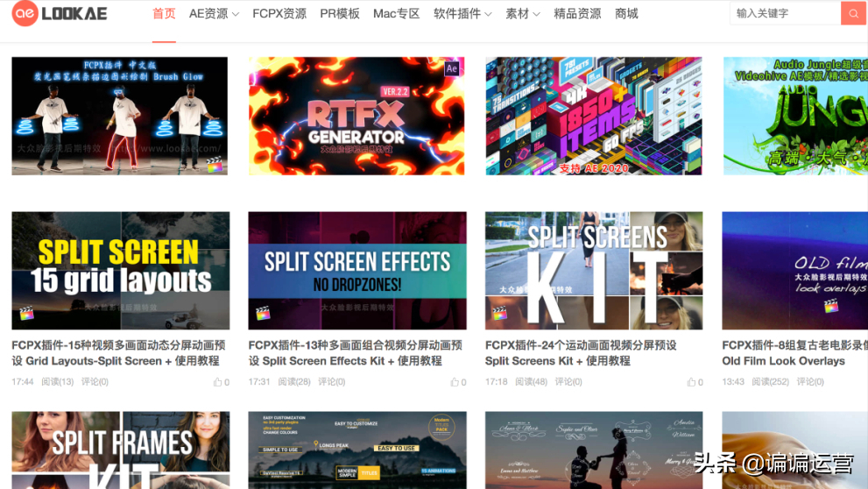868x489 pixels.
Task: Open the PR模板 menu item
Action: coord(340,14)
